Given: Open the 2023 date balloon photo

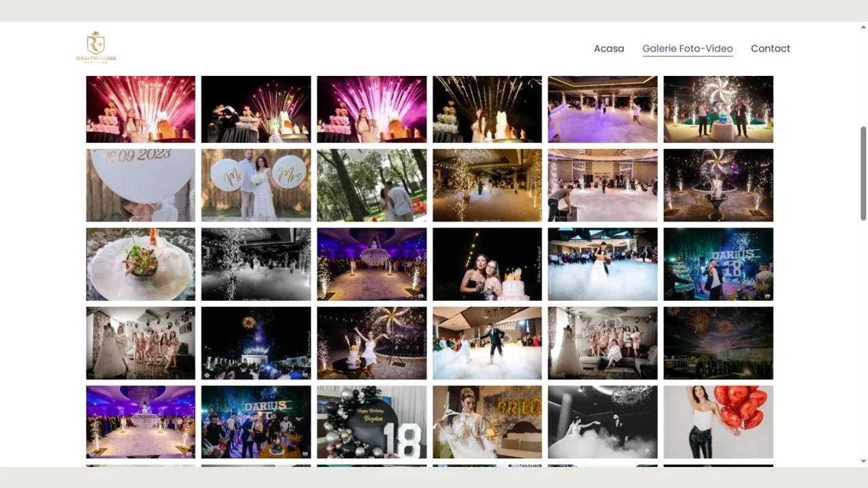Looking at the screenshot, I should (x=140, y=186).
